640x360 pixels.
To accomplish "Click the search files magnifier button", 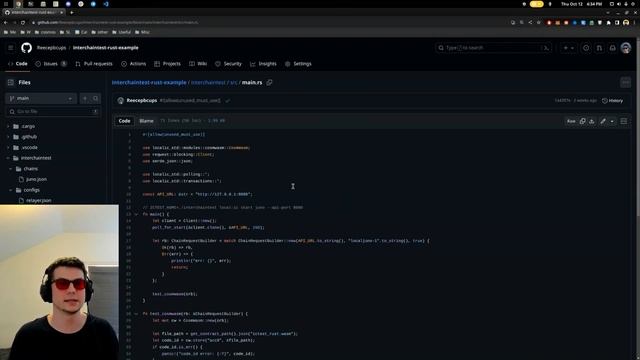I will click(96, 98).
